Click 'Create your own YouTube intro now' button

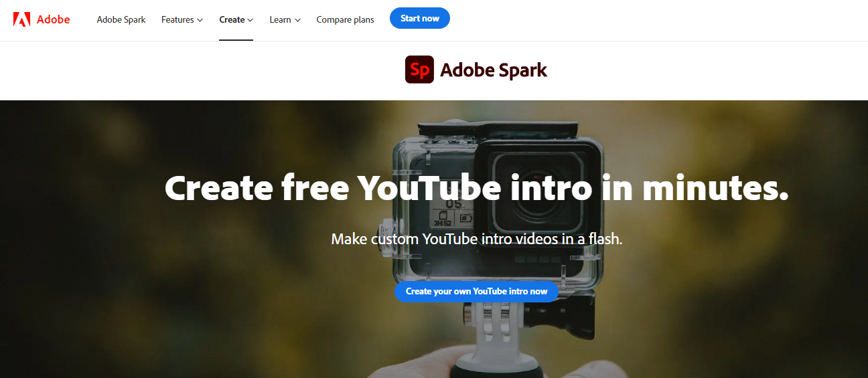click(476, 291)
